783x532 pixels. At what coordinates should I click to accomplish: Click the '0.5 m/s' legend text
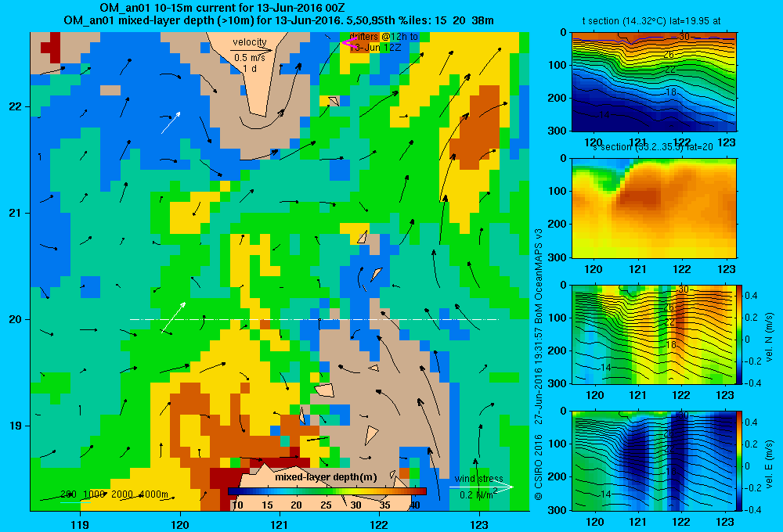coord(250,58)
